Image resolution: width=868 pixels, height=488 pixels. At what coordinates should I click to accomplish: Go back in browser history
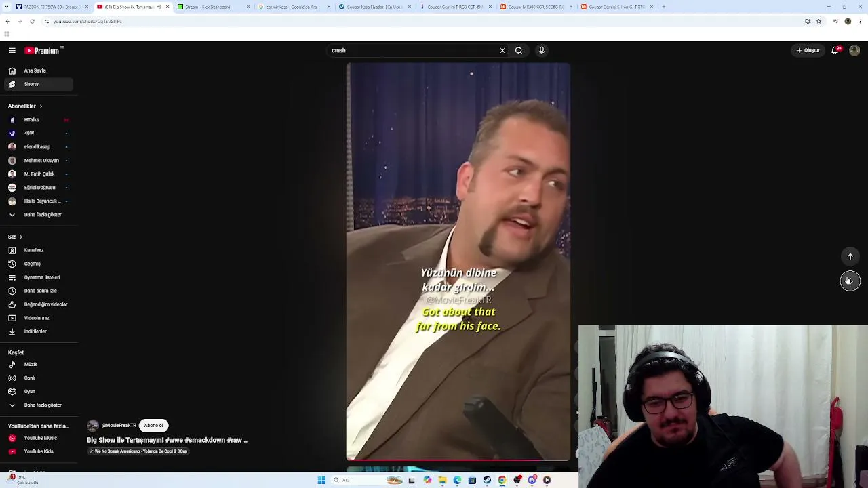tap(7, 21)
